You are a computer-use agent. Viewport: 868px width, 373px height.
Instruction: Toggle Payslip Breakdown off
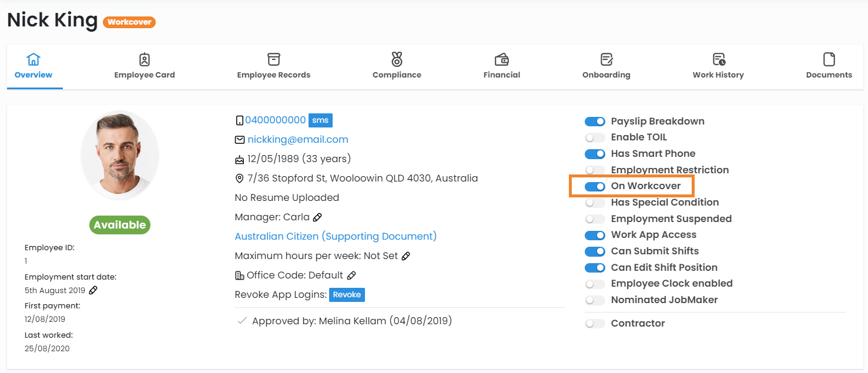click(595, 122)
